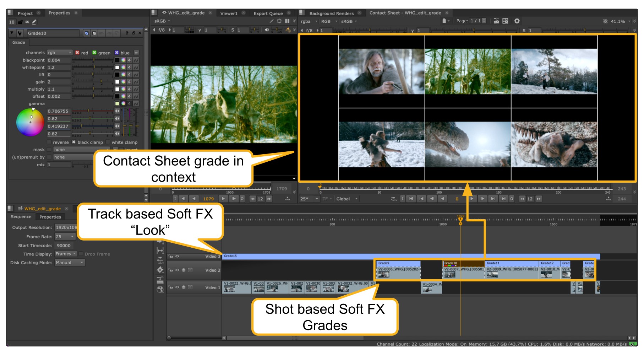Toggle the red channel checkbox
Screen dimensions: 644x355
tap(77, 53)
